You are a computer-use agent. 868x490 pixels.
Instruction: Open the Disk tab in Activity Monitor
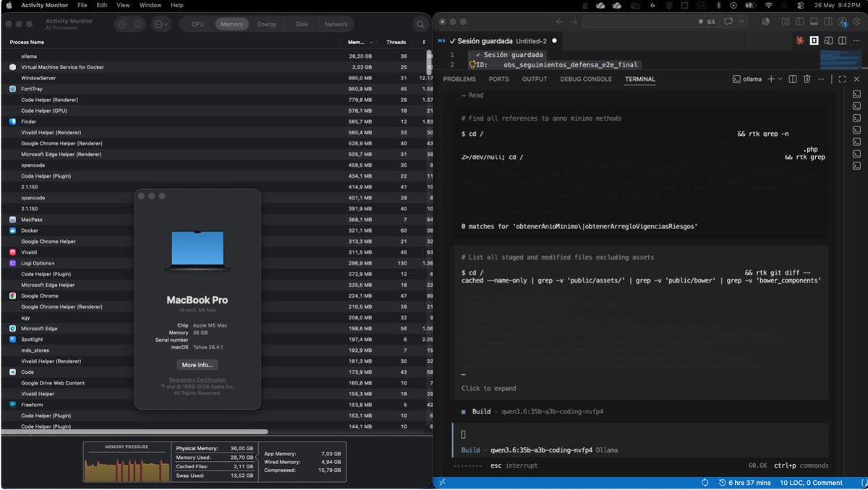(x=302, y=24)
